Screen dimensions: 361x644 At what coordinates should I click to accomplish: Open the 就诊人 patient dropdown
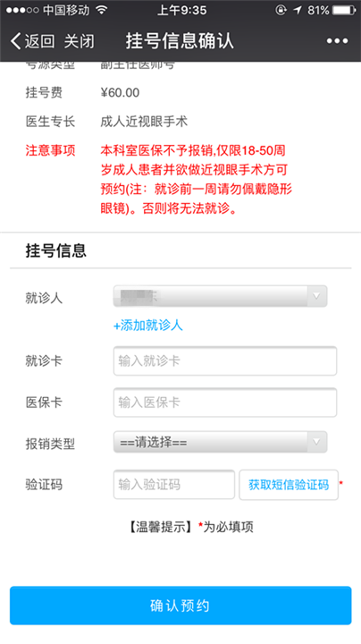pos(221,296)
